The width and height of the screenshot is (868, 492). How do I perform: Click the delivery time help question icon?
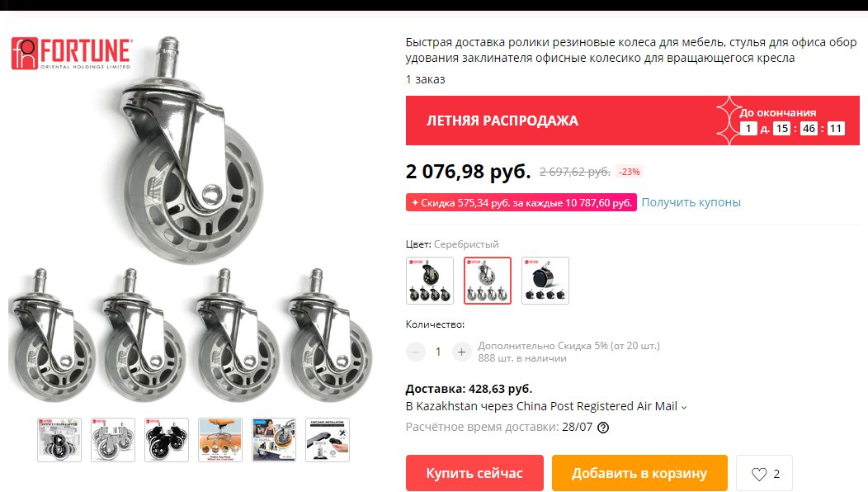coord(603,427)
